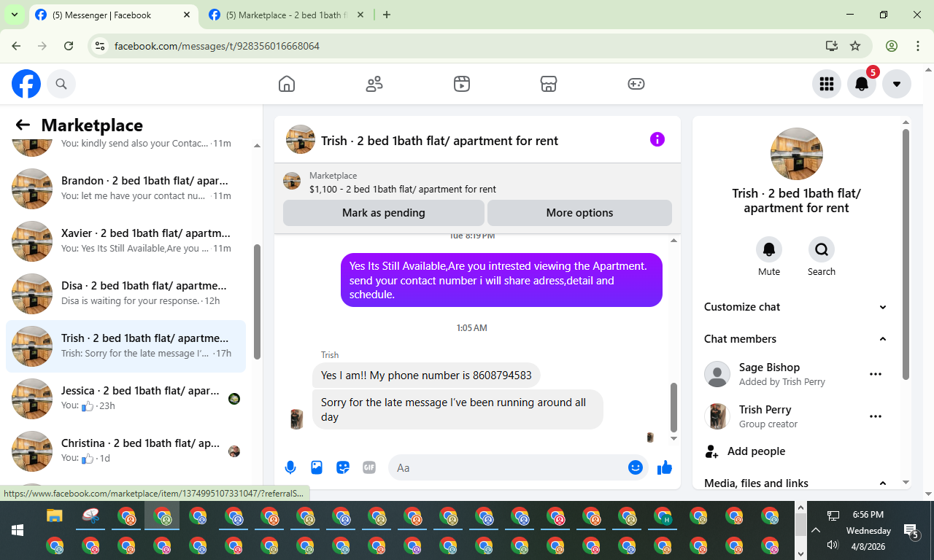Open options for Trish Perry member
The height and width of the screenshot is (560, 934).
pos(876,416)
